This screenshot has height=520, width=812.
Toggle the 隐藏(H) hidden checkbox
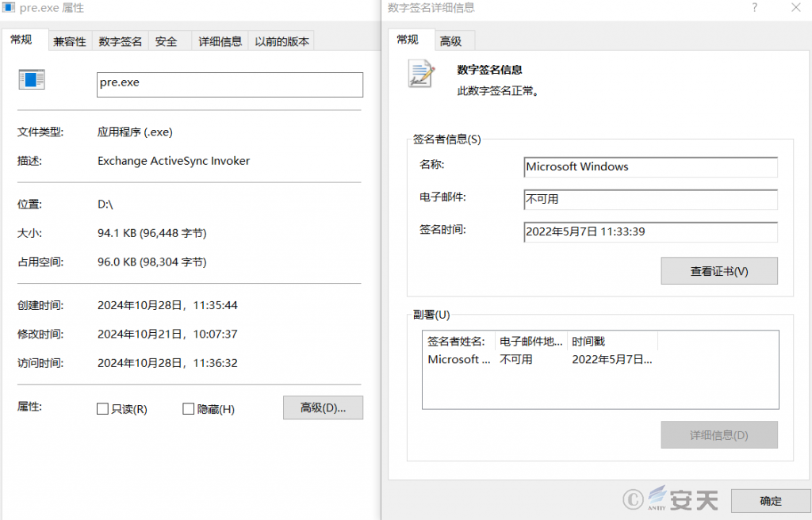189,409
